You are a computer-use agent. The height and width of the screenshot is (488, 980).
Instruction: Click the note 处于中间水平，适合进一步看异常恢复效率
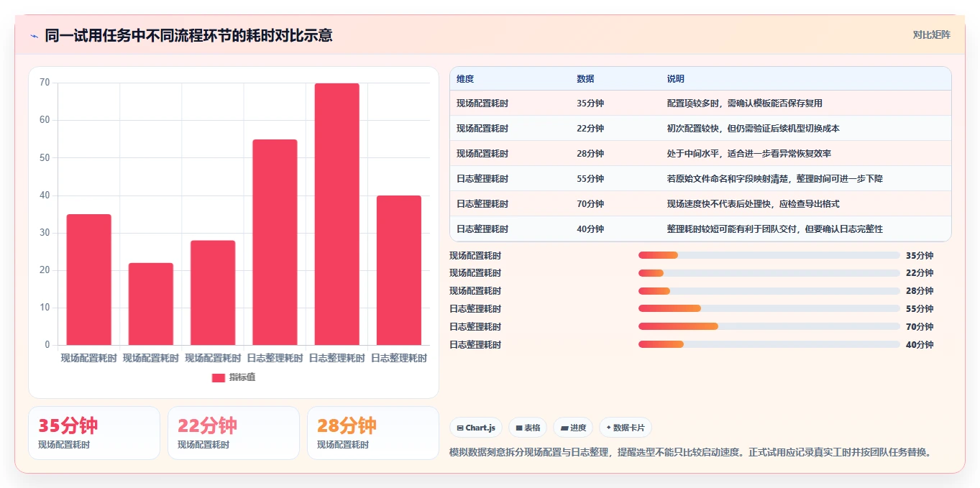click(x=749, y=154)
